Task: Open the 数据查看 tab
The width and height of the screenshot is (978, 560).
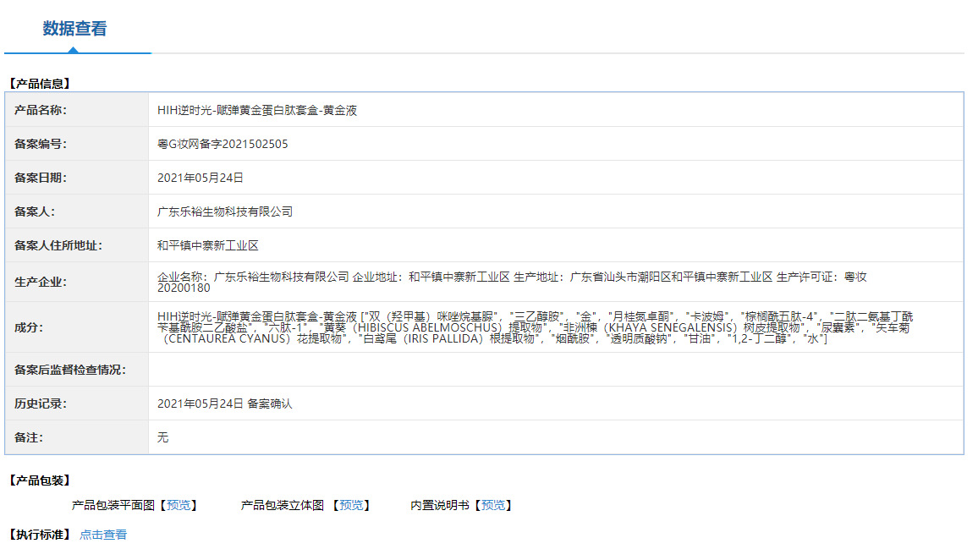Action: point(74,29)
